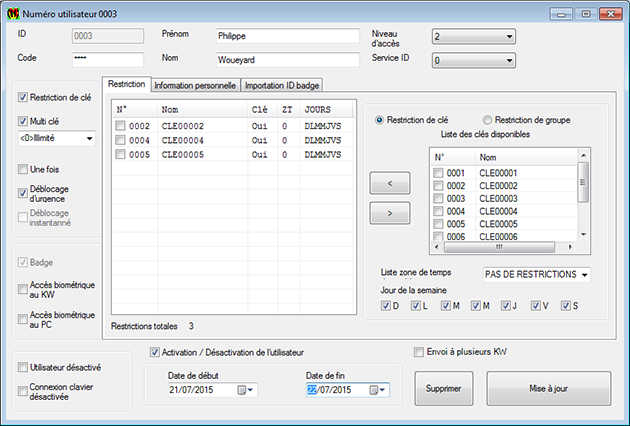Open the Service ID dropdown
Image resolution: width=630 pixels, height=426 pixels.
pos(474,61)
